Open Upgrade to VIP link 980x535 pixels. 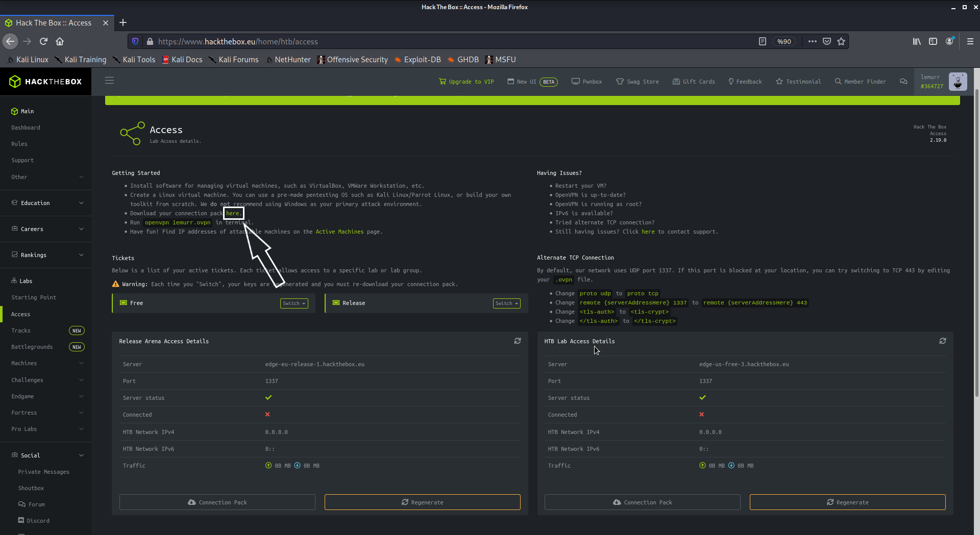pyautogui.click(x=467, y=82)
